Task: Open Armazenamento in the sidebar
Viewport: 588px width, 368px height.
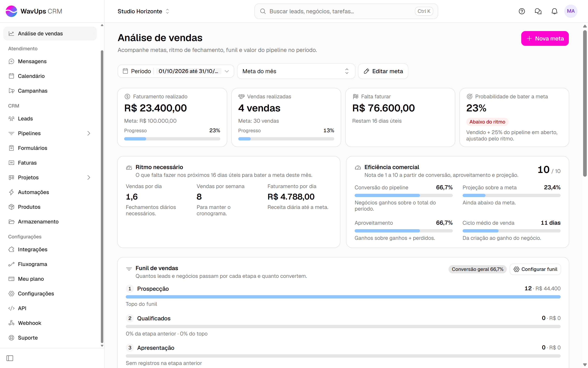Action: [x=50, y=222]
